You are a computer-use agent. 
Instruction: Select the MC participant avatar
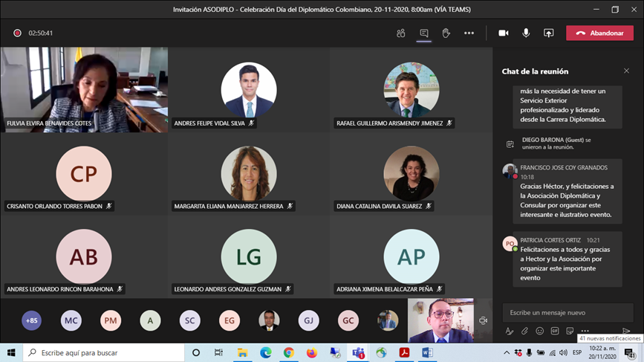[71, 320]
